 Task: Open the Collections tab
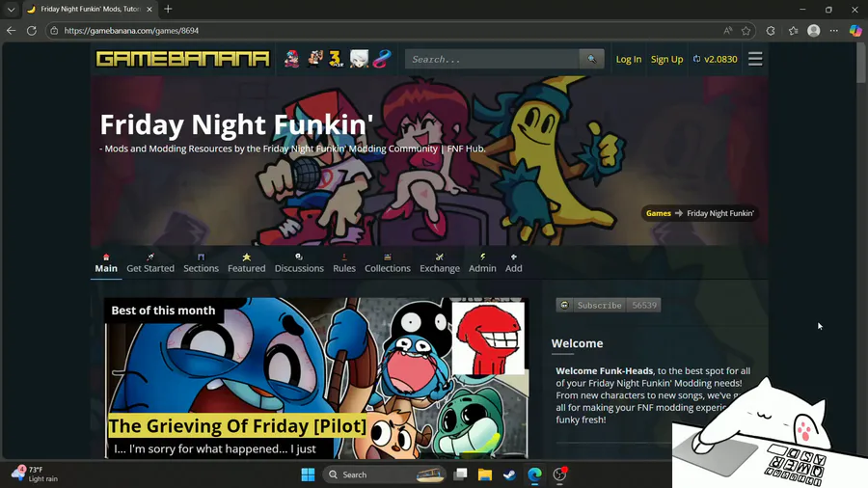coord(388,263)
